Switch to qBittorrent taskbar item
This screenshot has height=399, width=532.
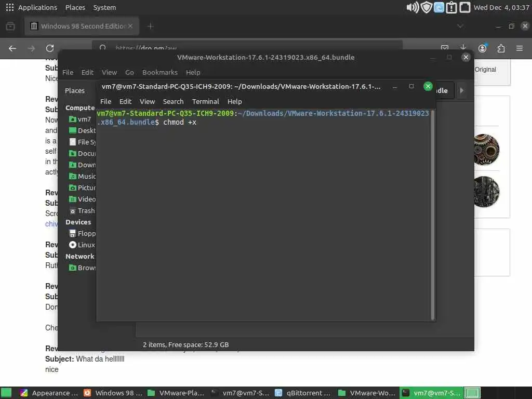click(303, 393)
